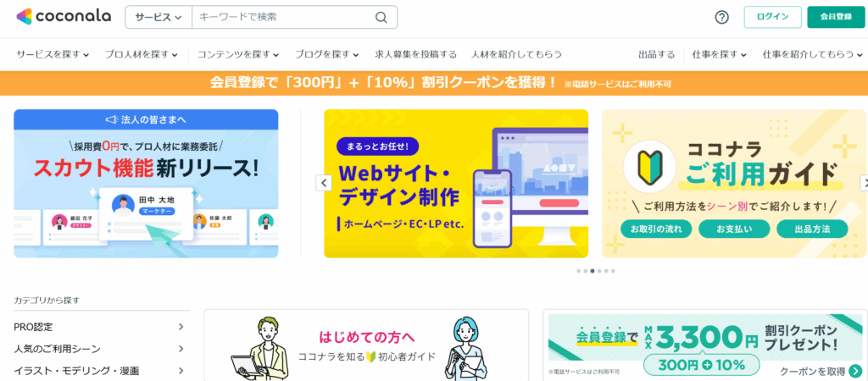868x381 pixels.
Task: Expand the 仕事を探す menu
Action: 719,54
